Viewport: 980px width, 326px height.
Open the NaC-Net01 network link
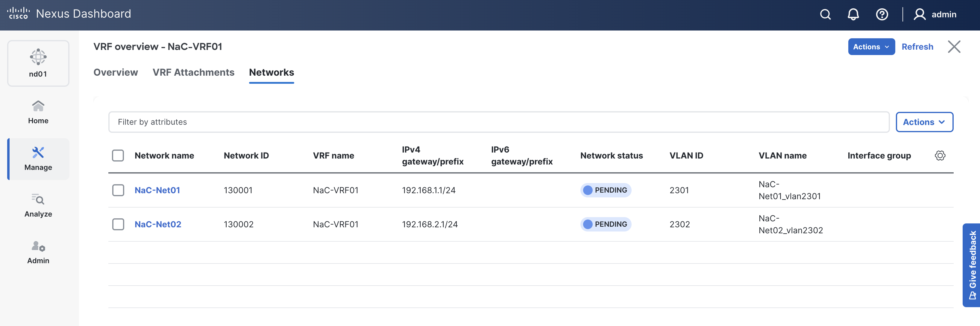tap(157, 190)
